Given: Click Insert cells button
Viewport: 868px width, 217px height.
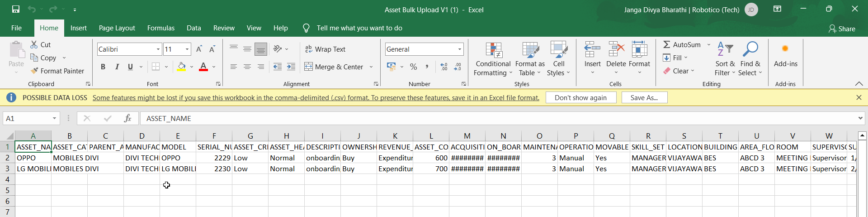Looking at the screenshot, I should click(592, 59).
